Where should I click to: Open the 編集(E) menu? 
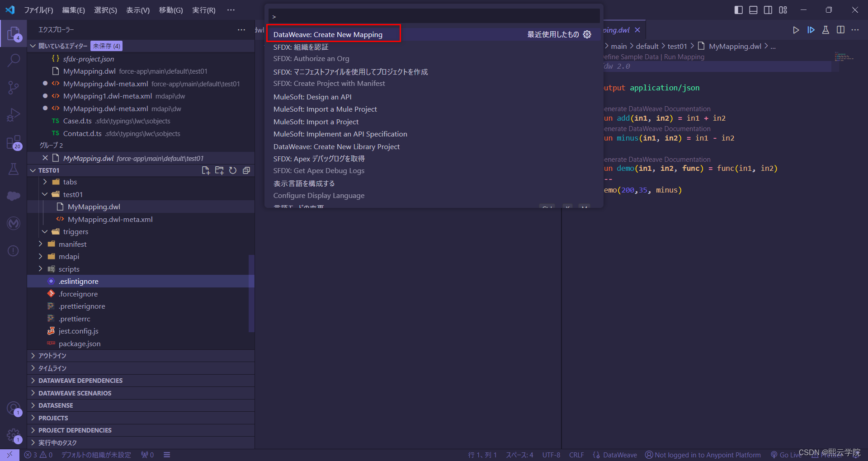coord(73,10)
